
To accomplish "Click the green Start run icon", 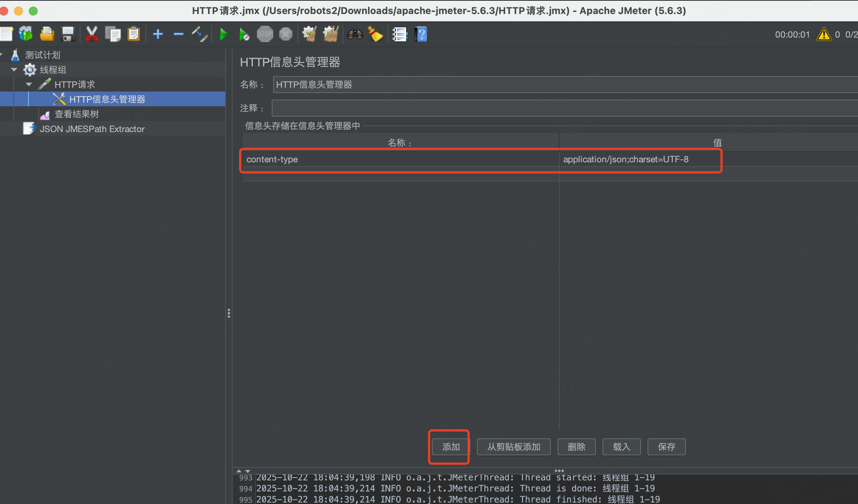I will coord(223,35).
